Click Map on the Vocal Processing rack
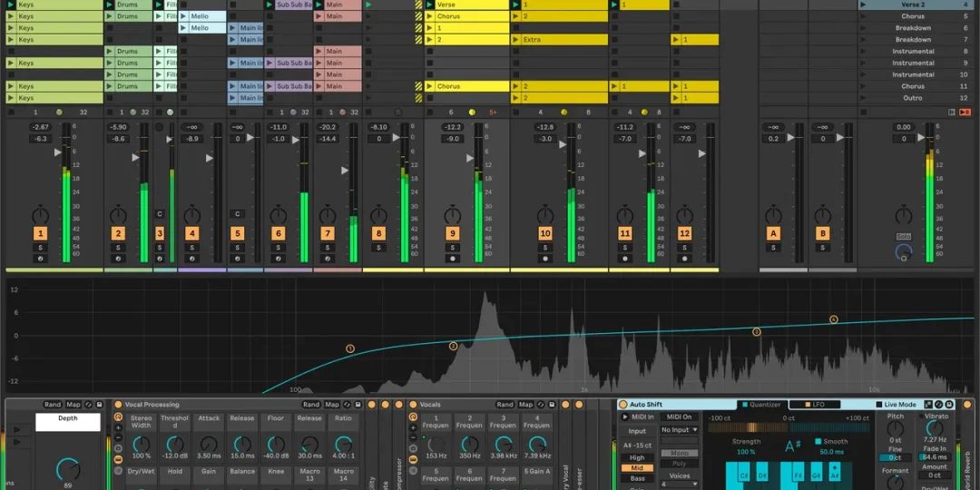The width and height of the screenshot is (980, 490). [x=332, y=405]
